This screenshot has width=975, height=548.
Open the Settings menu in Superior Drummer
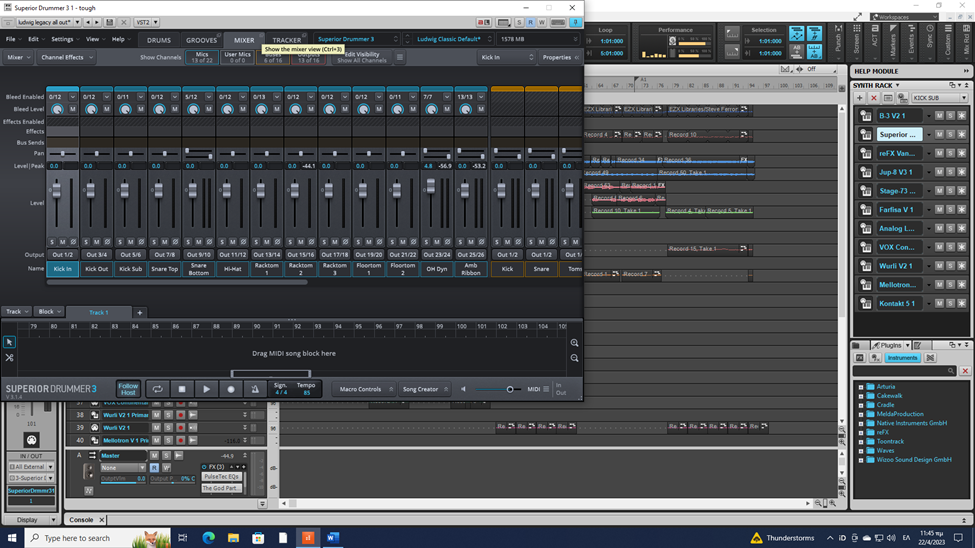(x=65, y=39)
